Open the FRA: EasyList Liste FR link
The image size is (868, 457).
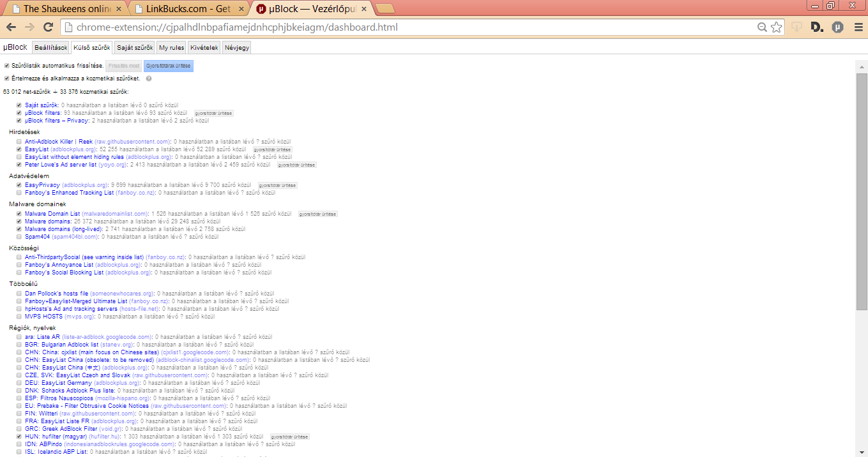pyautogui.click(x=57, y=421)
